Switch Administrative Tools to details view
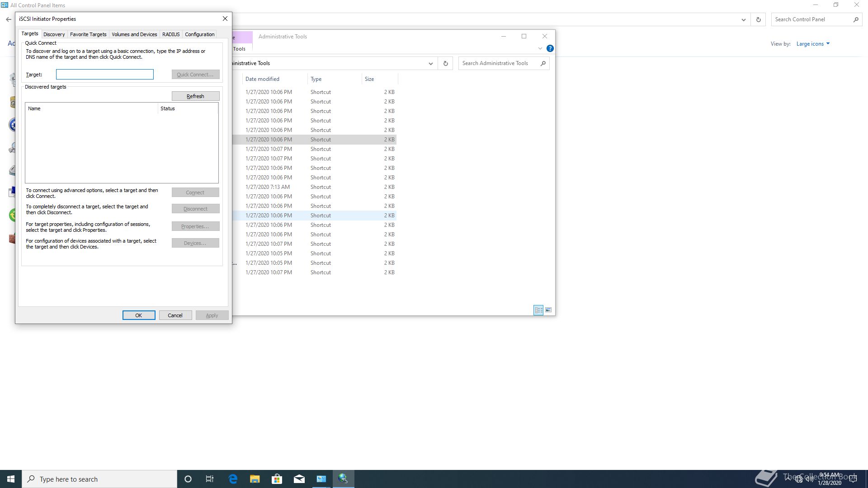This screenshot has height=488, width=868. pyautogui.click(x=538, y=310)
